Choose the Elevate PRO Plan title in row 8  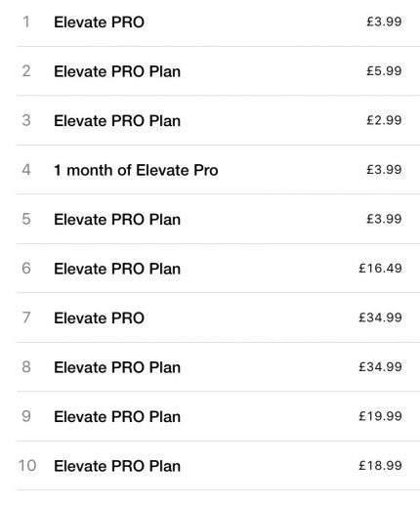(x=117, y=367)
